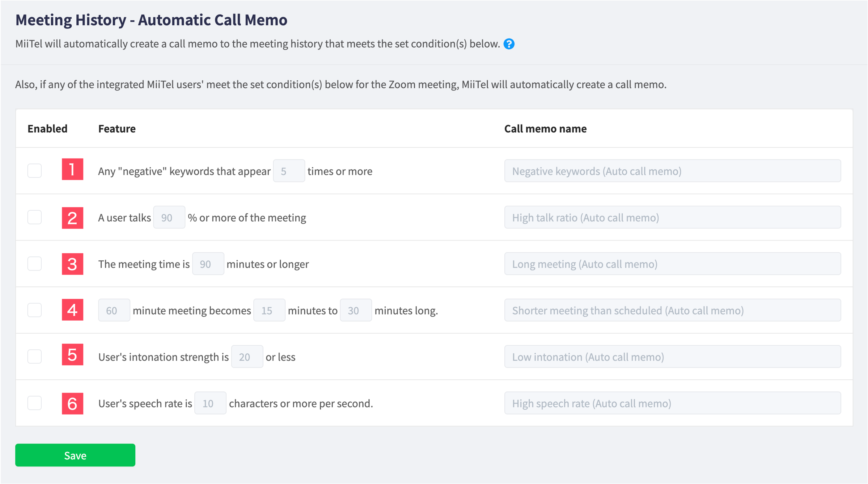Edit the Negative keywords call memo name
Image resolution: width=868 pixels, height=484 pixels.
(673, 171)
